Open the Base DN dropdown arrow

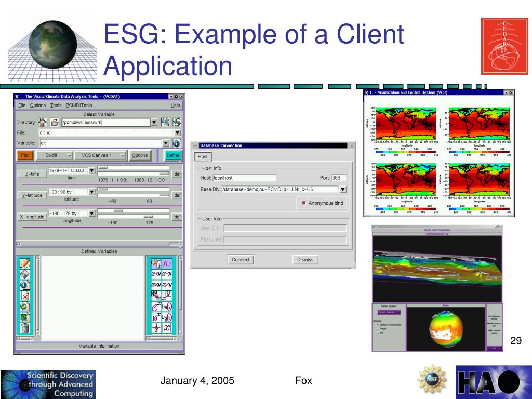click(x=343, y=189)
